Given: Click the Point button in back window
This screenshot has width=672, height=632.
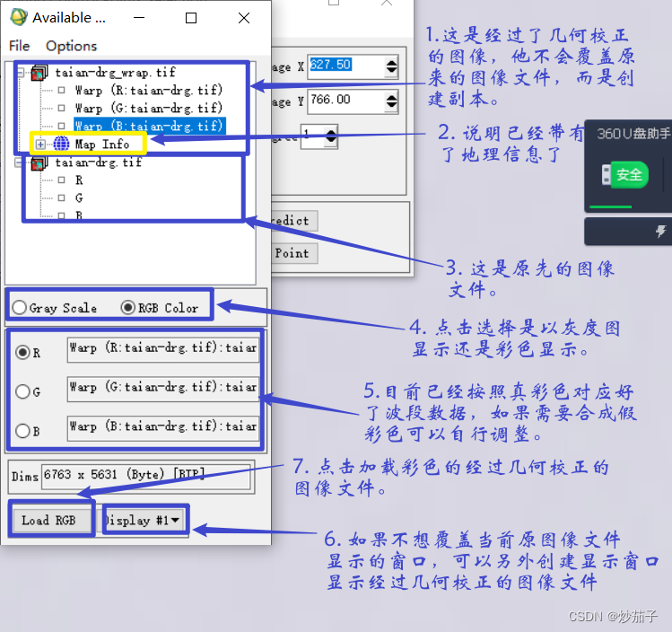Looking at the screenshot, I should tap(294, 253).
